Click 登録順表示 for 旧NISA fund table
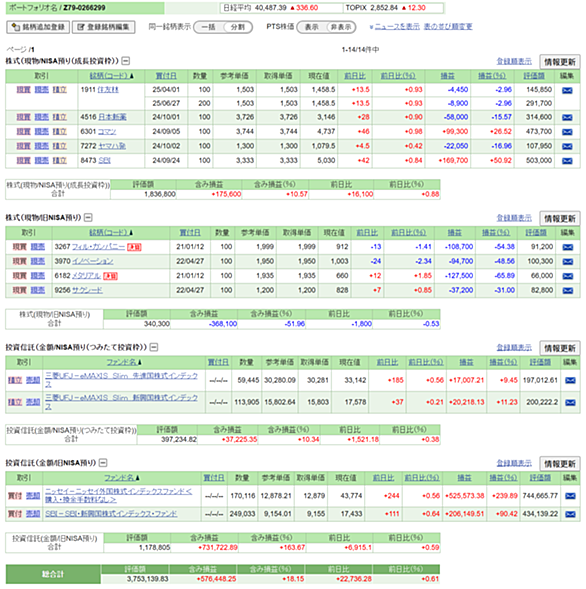The image size is (586, 589). click(x=514, y=463)
